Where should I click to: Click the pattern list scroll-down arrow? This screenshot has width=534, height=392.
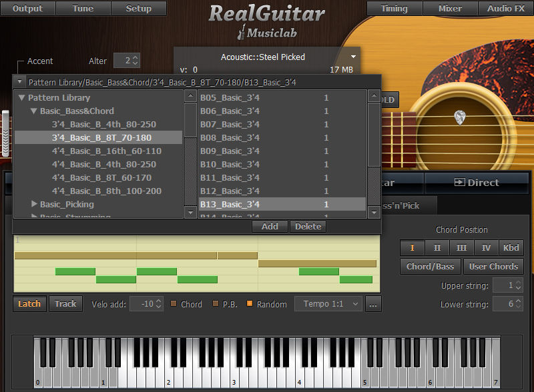[x=374, y=212]
